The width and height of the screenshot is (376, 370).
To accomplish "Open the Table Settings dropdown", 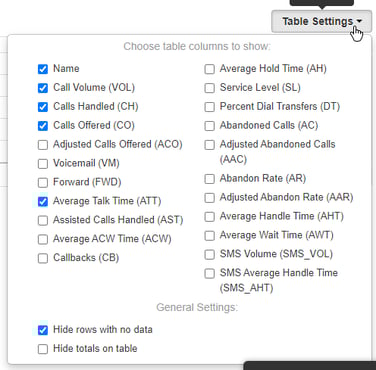I will [x=322, y=21].
